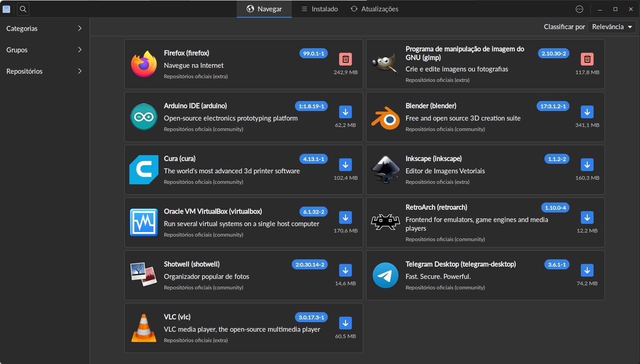This screenshot has height=364, width=640.
Task: Select the Arduino IDE application icon
Action: [x=143, y=116]
